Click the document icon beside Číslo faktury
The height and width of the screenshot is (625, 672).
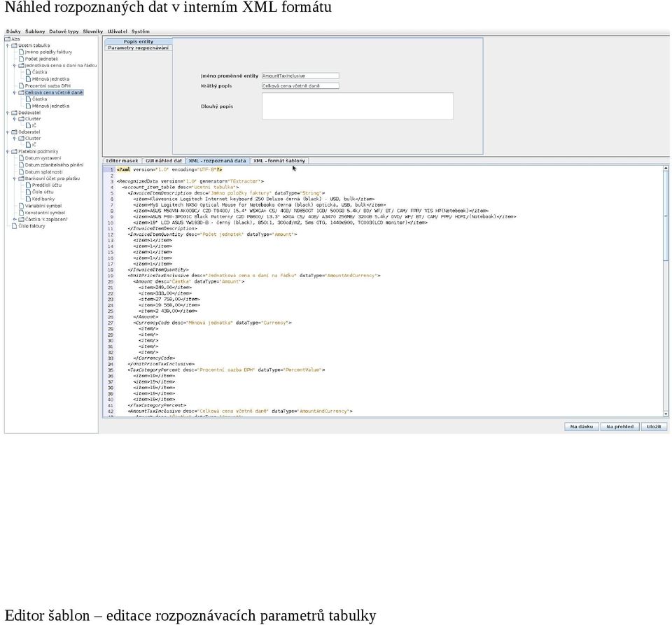[14, 226]
